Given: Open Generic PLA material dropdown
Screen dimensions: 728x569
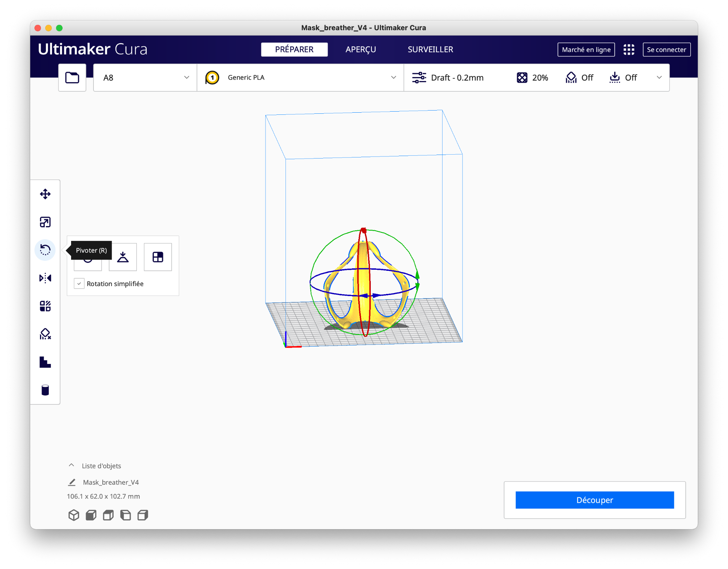Looking at the screenshot, I should pyautogui.click(x=300, y=77).
